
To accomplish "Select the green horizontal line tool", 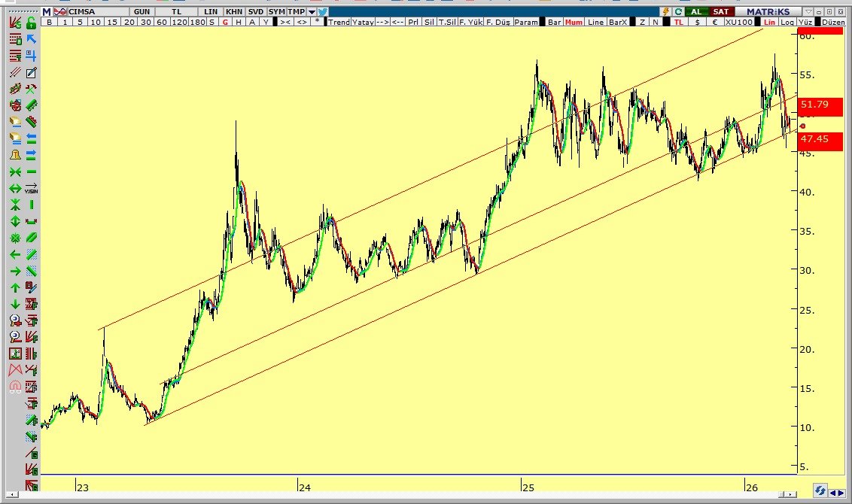I will (x=31, y=172).
